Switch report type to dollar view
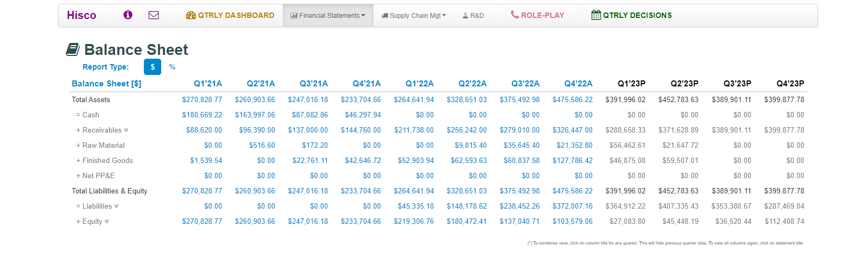Viewport: 868px width, 276px height. pyautogui.click(x=153, y=67)
